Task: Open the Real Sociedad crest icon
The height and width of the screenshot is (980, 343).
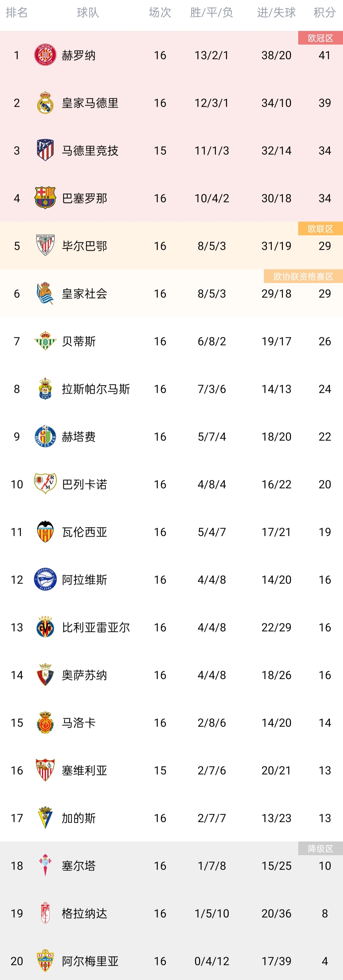Action: coord(45,293)
